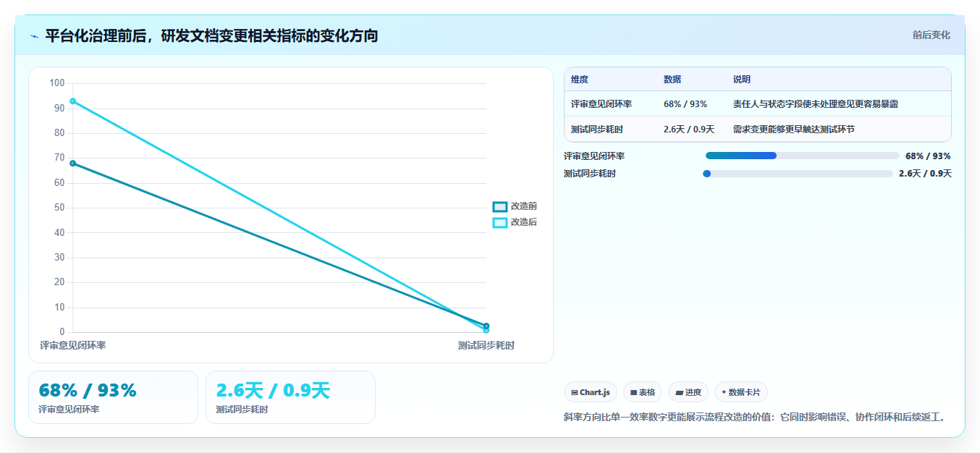This screenshot has height=453, width=980.
Task: Click the chart title 平台化治理前后
Action: point(211,35)
